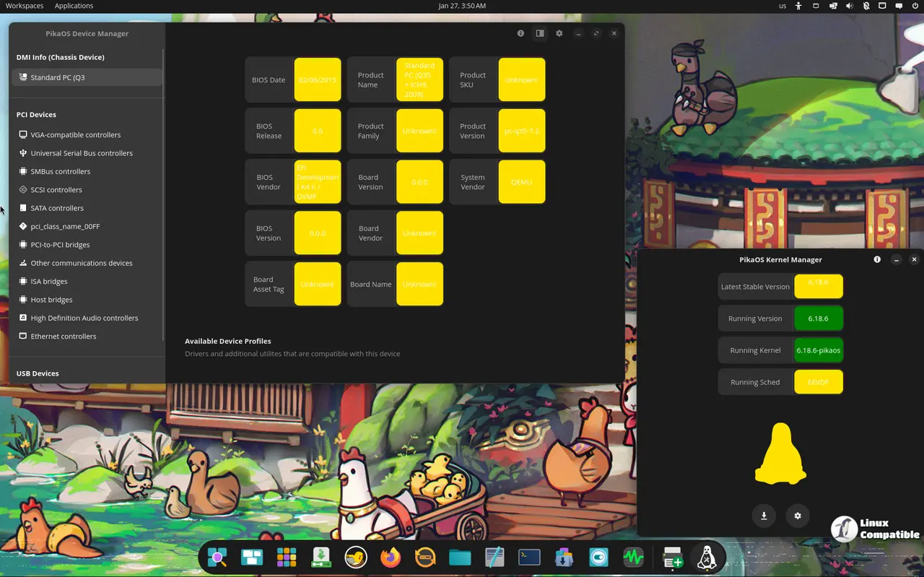The width and height of the screenshot is (924, 577).
Task: Open Device Manager settings gear
Action: click(x=559, y=33)
